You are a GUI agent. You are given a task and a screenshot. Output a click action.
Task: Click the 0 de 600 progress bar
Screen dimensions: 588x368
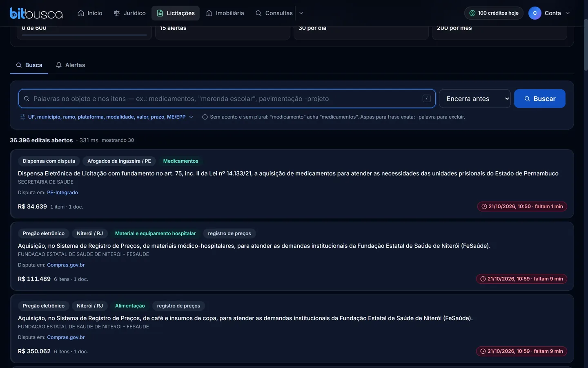84,35
